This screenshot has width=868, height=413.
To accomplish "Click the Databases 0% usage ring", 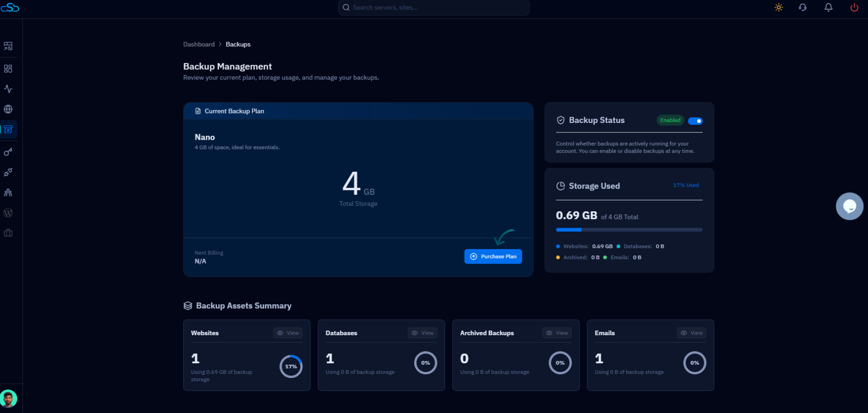I will (426, 363).
